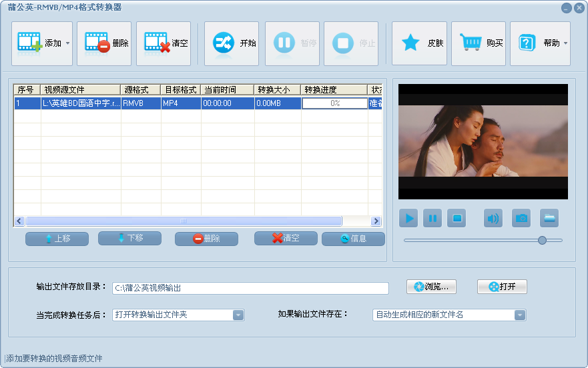Click the 转换进度 column header
The image size is (588, 368).
(334, 90)
